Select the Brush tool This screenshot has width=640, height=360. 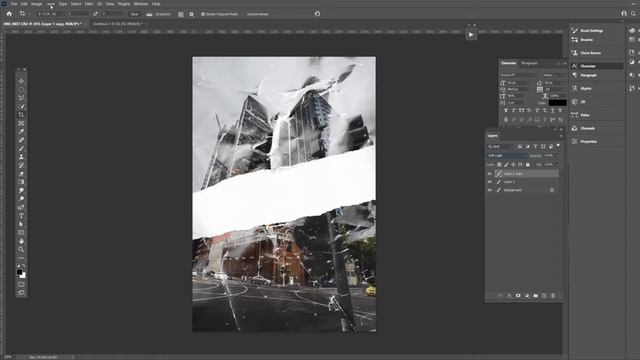(21, 149)
